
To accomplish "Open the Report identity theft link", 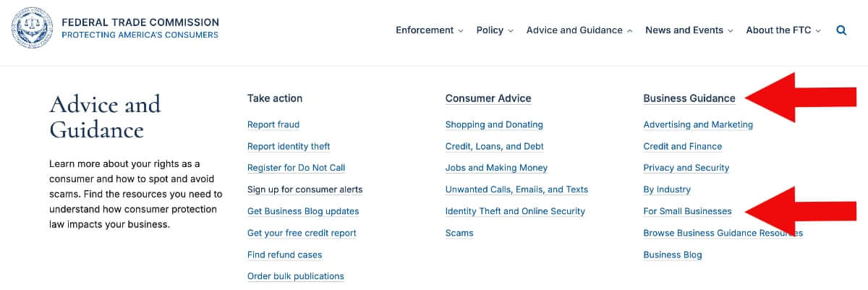I will (x=289, y=146).
